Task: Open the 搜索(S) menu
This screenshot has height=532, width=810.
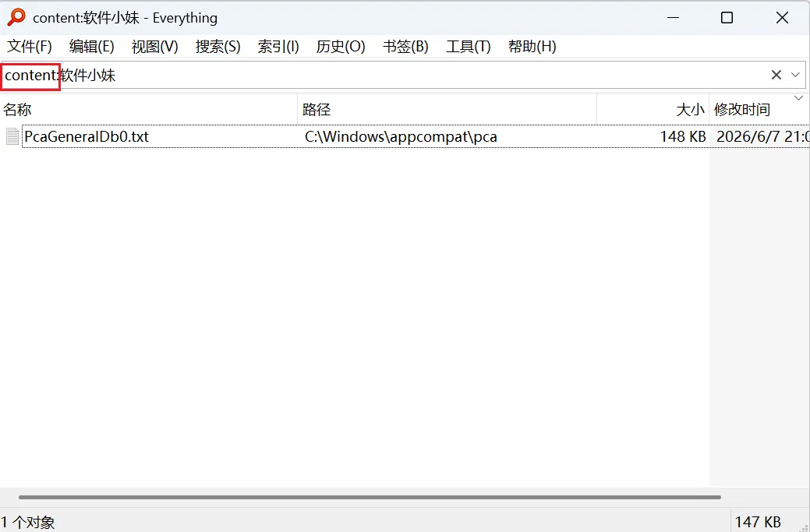Action: point(218,47)
